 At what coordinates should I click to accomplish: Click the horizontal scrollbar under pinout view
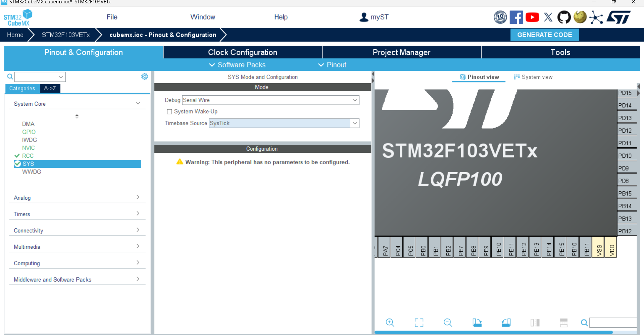pos(493,332)
